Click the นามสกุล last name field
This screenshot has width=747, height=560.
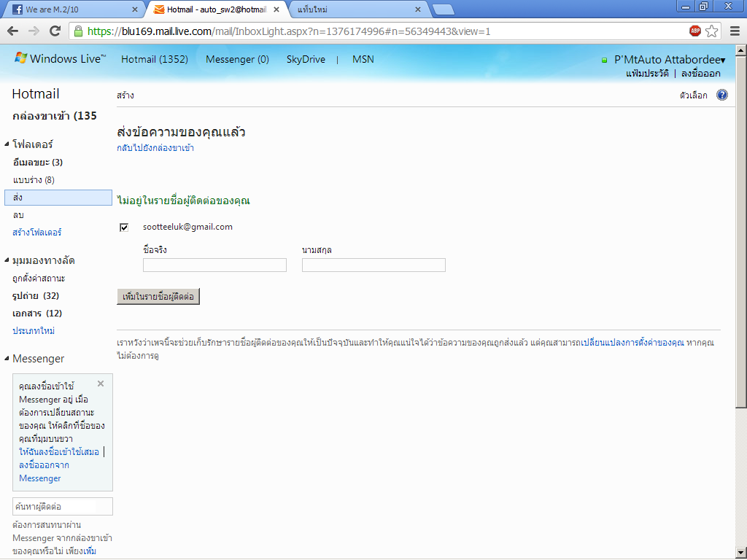pos(373,265)
